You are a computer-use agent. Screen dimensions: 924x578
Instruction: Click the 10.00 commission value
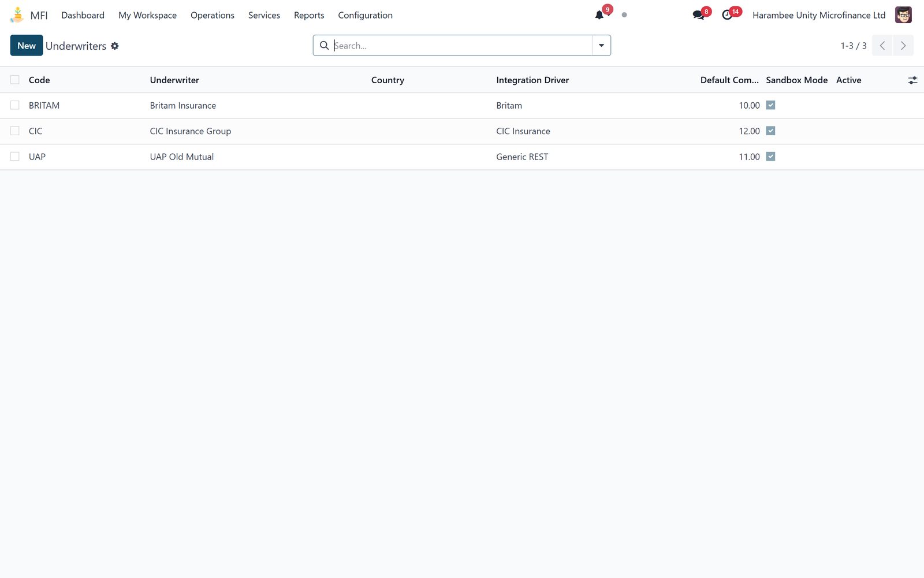[750, 105]
